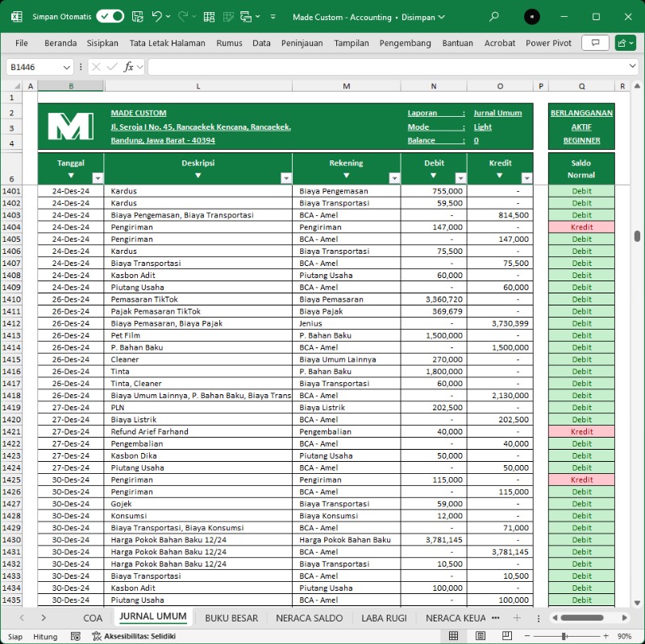Click the BEGINNER link
This screenshot has width=645, height=644.
tap(581, 140)
